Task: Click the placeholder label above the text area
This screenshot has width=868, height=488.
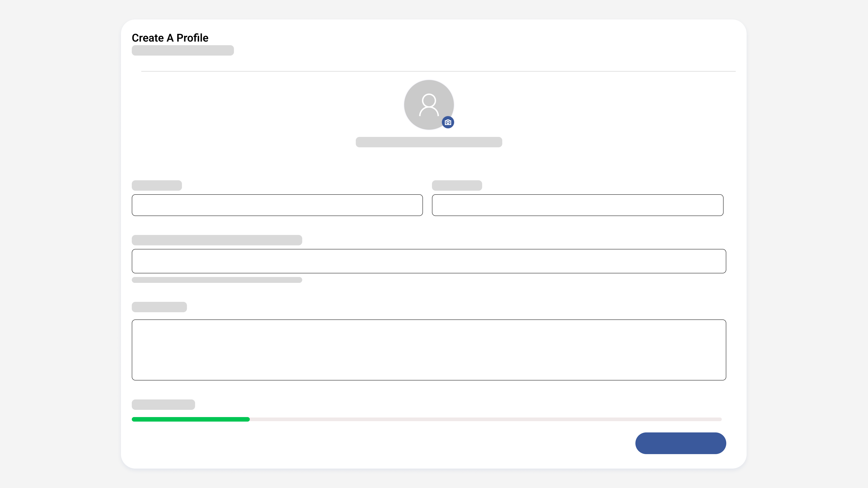Action: (159, 307)
